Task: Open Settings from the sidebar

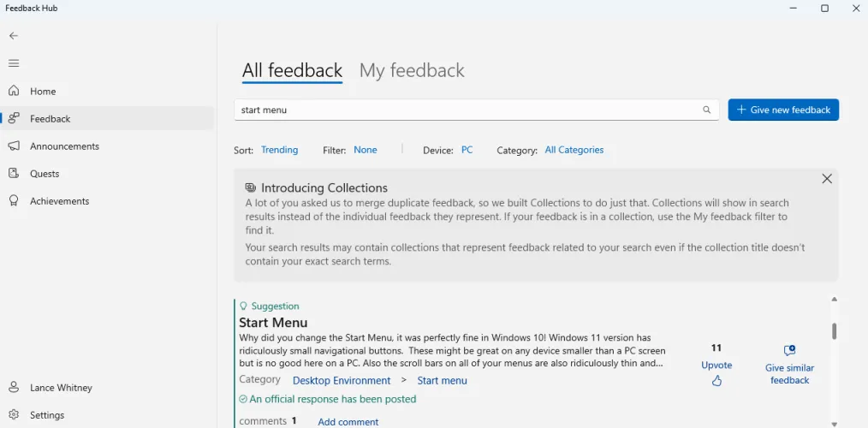Action: [46, 415]
